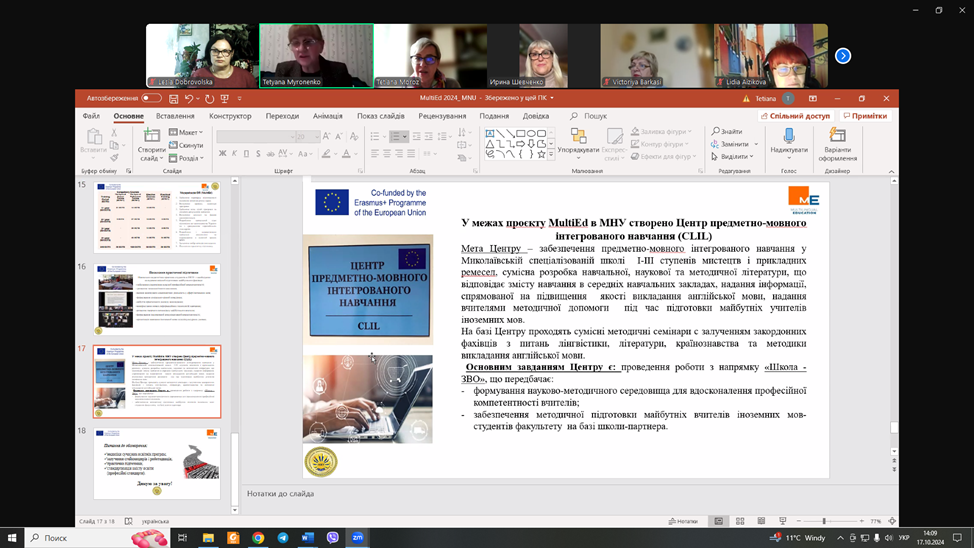Click the Save icon in quick access toolbar
Viewport: 974px width, 548px height.
click(174, 99)
